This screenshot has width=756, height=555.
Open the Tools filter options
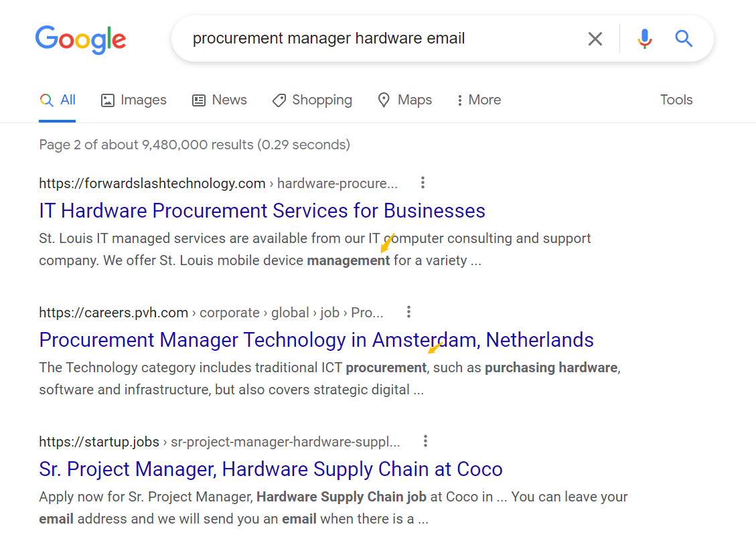(676, 100)
